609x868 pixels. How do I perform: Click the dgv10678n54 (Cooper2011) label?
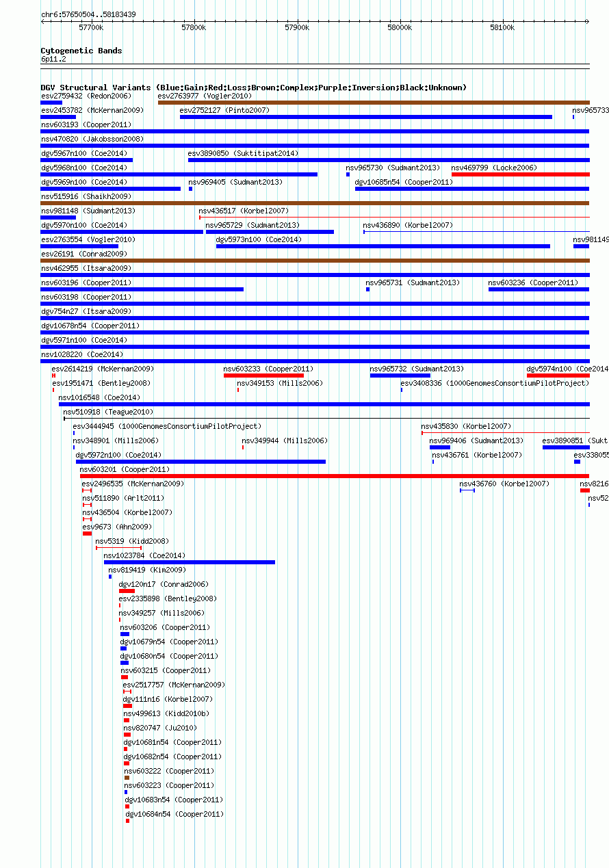click(x=90, y=326)
